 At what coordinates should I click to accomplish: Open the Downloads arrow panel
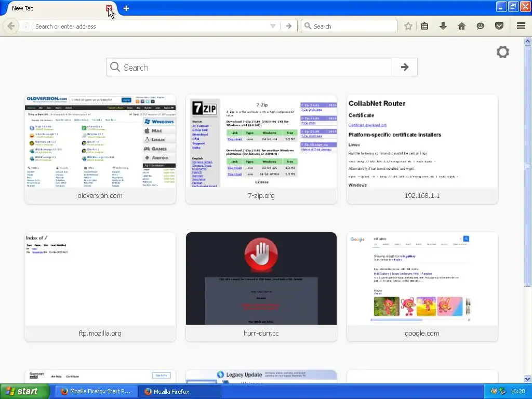click(x=443, y=26)
